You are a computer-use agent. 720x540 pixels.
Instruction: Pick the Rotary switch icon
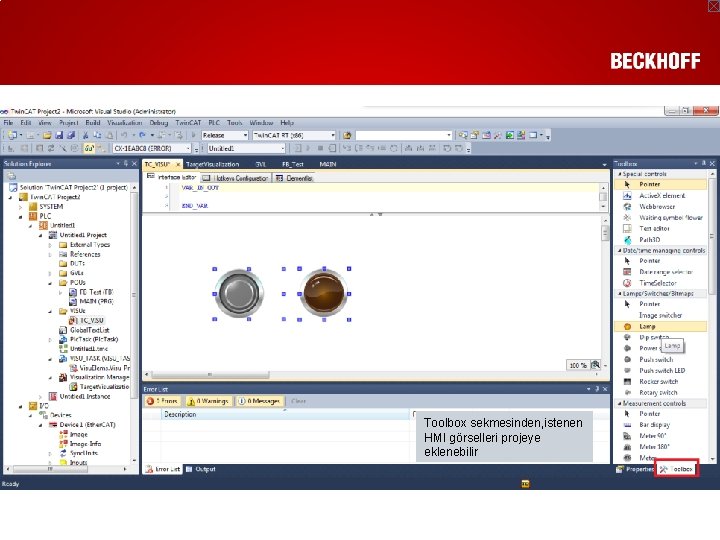coord(627,393)
